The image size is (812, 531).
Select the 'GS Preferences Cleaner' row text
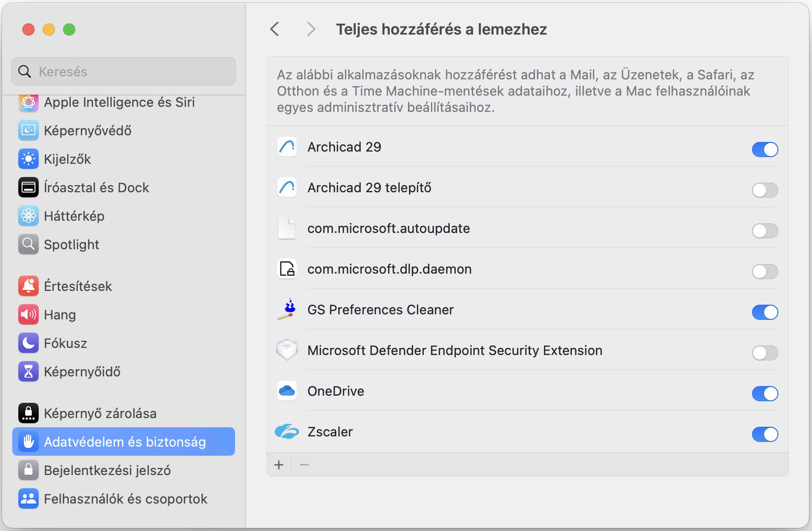point(381,310)
